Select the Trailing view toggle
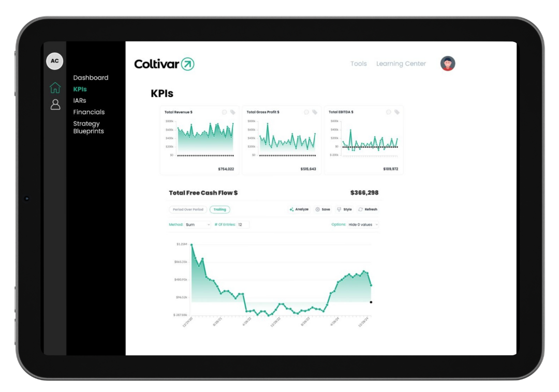This screenshot has height=392, width=559. pyautogui.click(x=219, y=209)
